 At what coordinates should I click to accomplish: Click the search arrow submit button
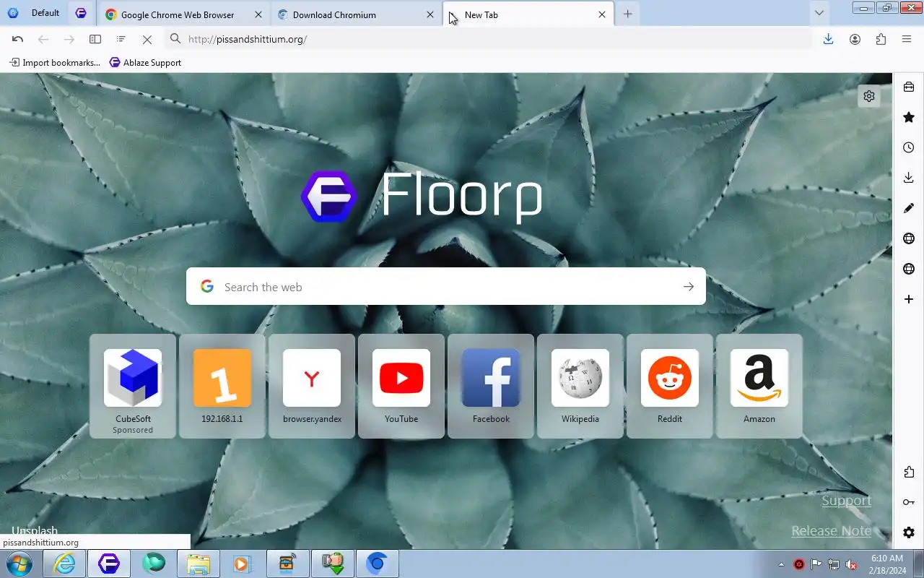[689, 287]
